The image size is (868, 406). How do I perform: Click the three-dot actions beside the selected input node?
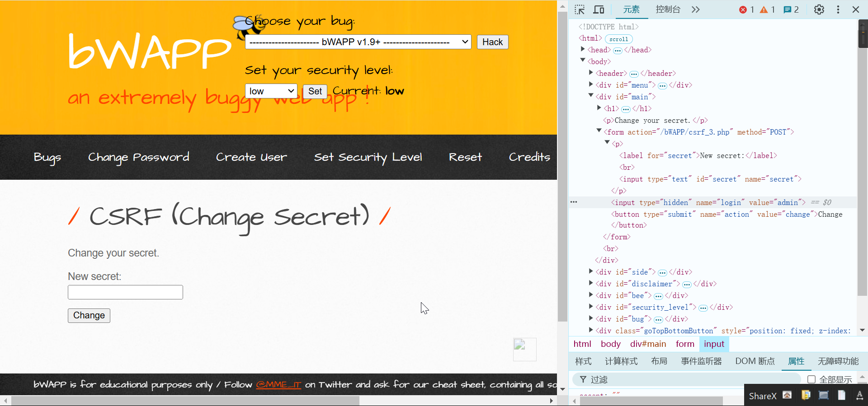click(x=574, y=202)
